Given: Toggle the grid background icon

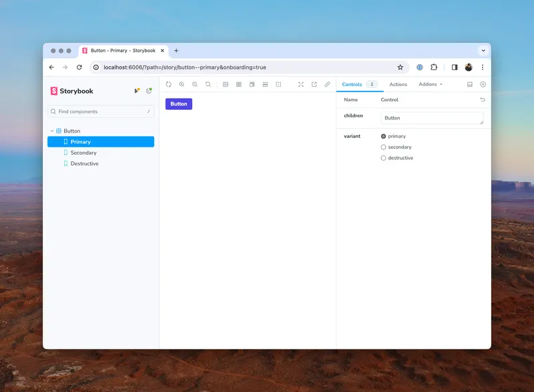Looking at the screenshot, I should (239, 85).
